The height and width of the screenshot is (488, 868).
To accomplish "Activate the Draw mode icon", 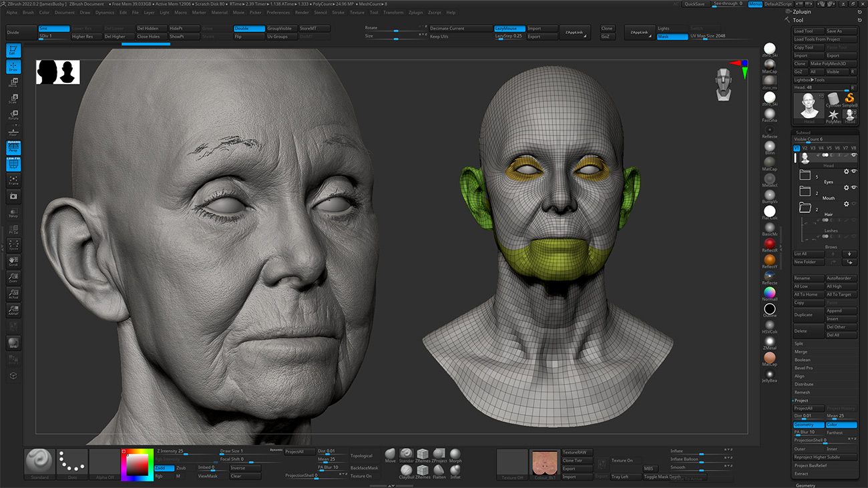I will pos(13,67).
